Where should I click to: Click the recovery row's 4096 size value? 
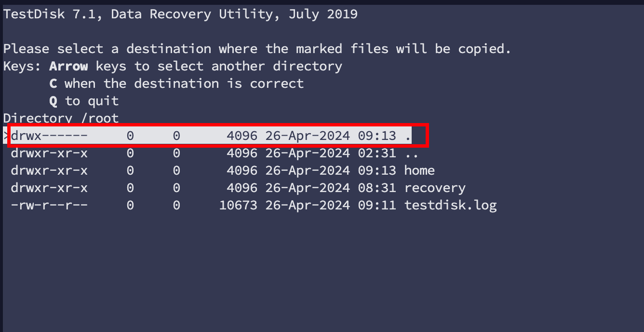242,188
